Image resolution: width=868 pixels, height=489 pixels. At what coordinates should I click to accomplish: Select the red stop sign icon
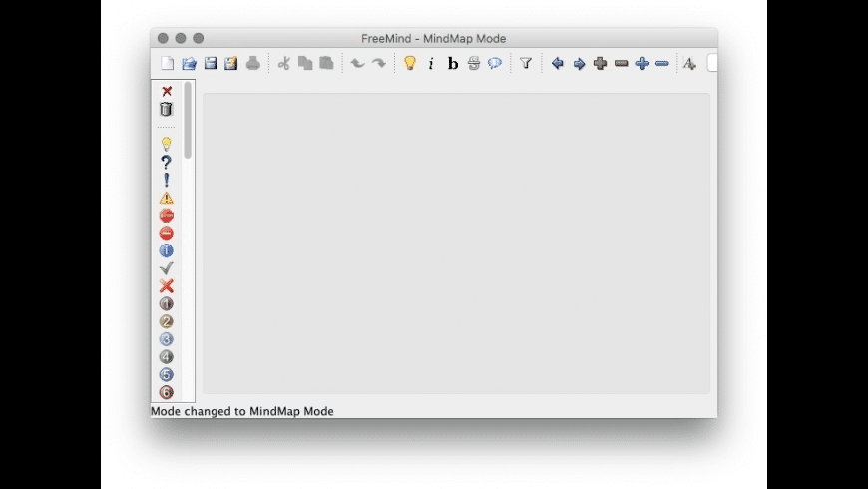pos(166,215)
